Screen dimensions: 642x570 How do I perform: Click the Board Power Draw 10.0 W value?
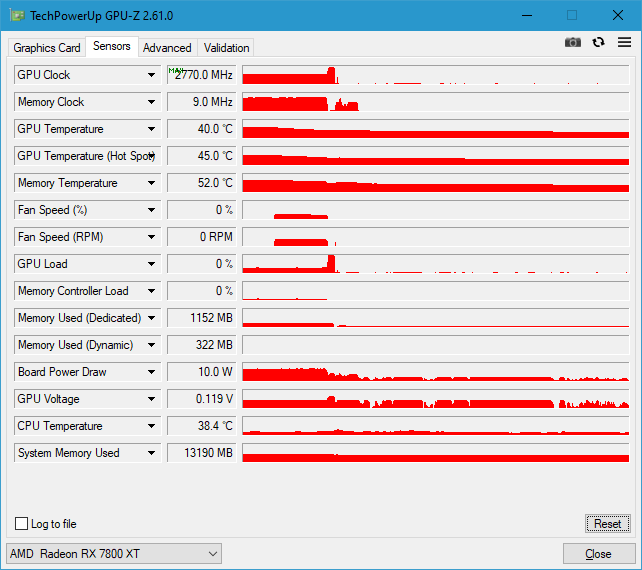[x=202, y=372]
